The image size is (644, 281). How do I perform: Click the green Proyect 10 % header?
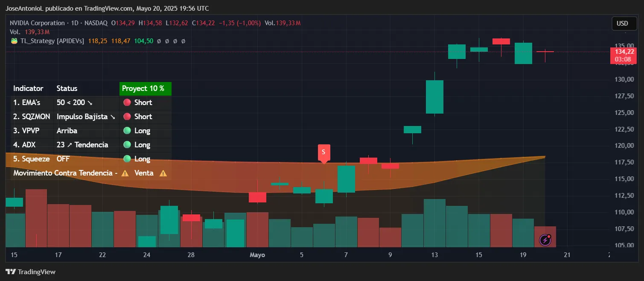pyautogui.click(x=145, y=88)
